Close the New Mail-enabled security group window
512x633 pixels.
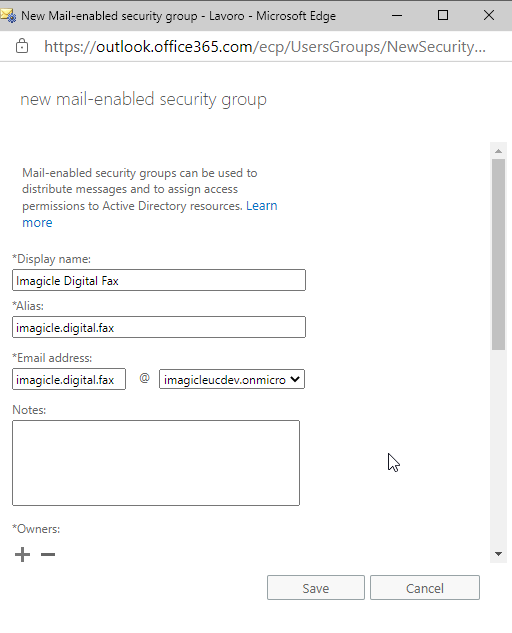coord(489,15)
